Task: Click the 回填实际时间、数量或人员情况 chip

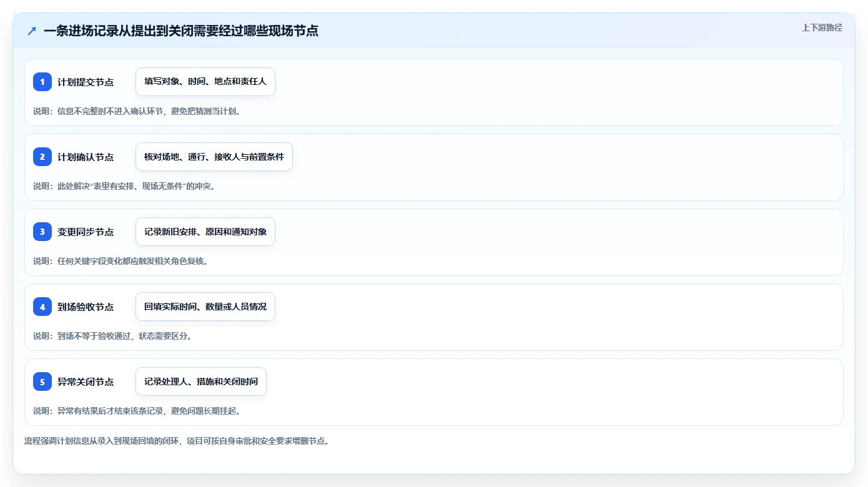Action: [x=205, y=307]
